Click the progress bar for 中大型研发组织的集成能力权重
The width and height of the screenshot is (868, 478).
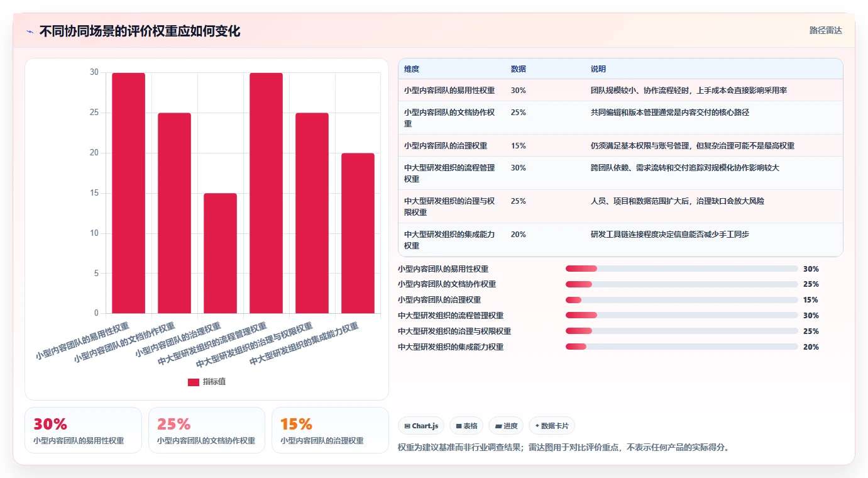point(682,347)
